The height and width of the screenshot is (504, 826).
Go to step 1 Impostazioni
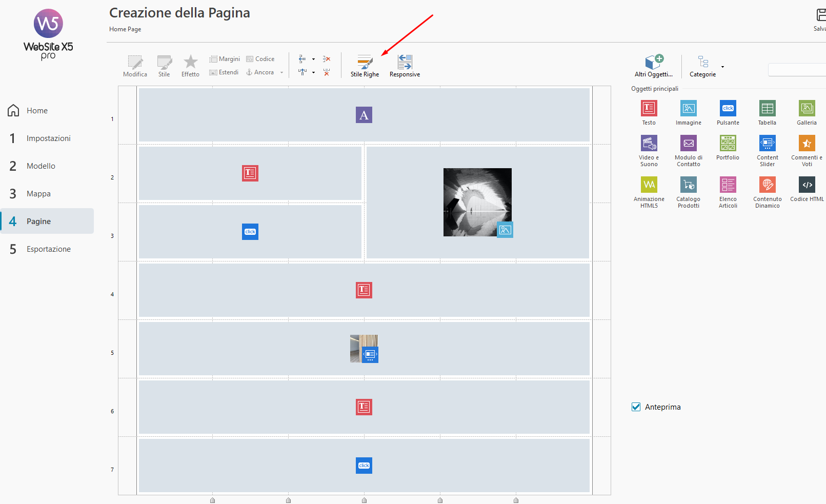pyautogui.click(x=48, y=138)
